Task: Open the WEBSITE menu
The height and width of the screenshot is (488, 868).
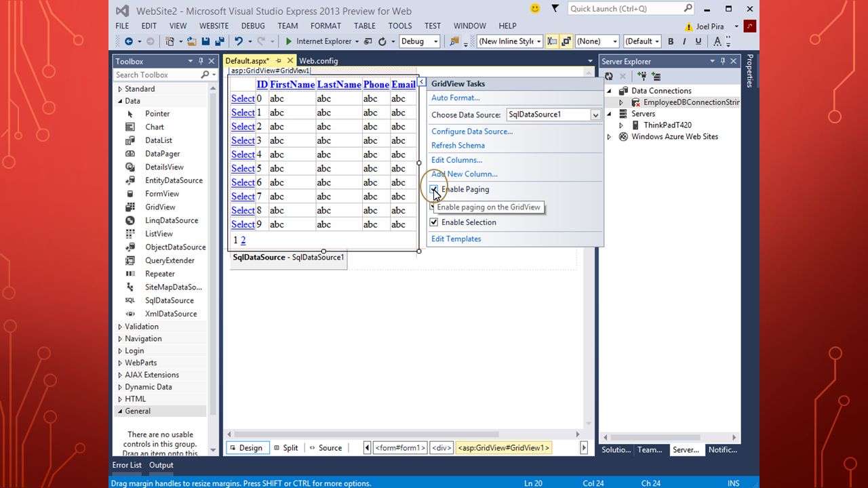Action: 214,26
